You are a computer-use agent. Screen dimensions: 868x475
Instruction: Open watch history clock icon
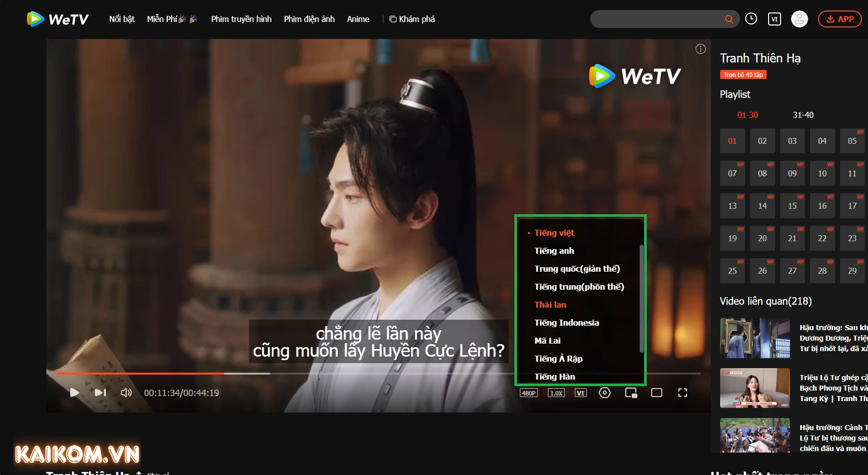(x=751, y=18)
